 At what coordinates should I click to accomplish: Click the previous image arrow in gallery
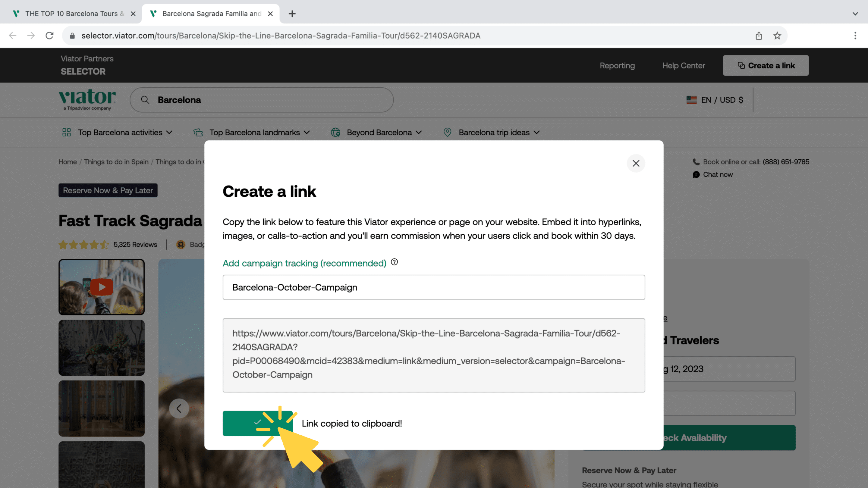point(179,408)
